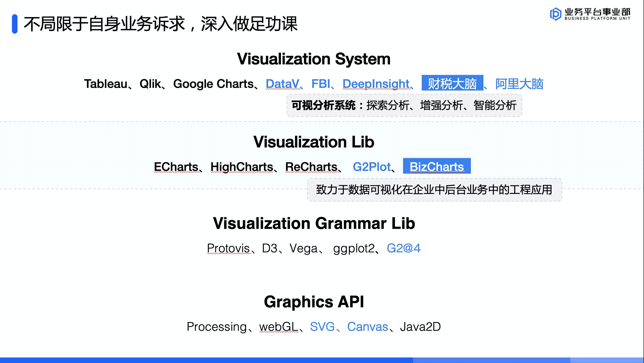Click the highlighted 'BizCharts' box
Viewport: 644px width, 363px height.
point(437,166)
